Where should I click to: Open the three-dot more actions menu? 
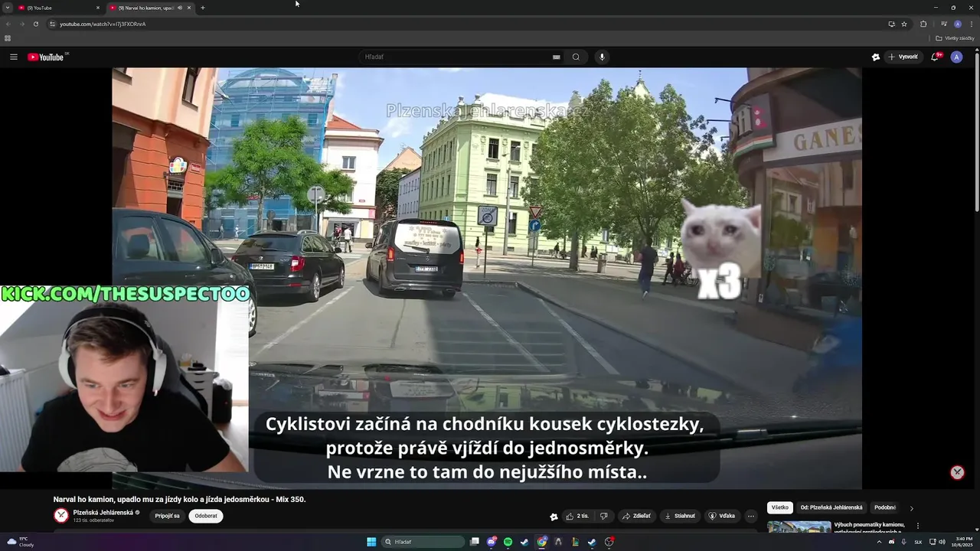coord(751,516)
